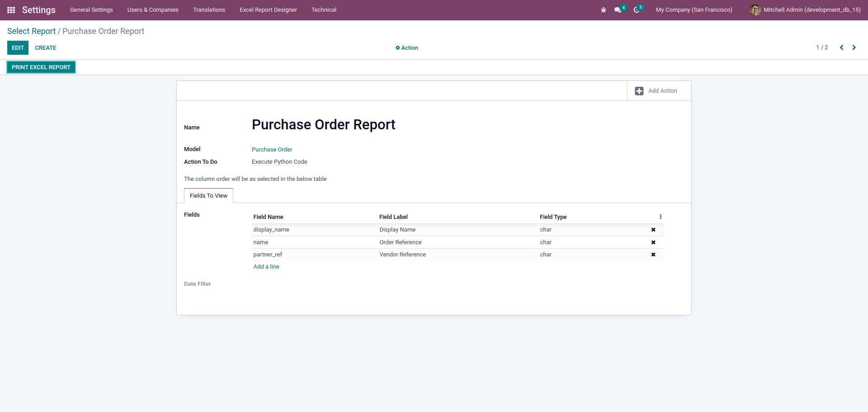Open the company switcher dropdown

[694, 10]
